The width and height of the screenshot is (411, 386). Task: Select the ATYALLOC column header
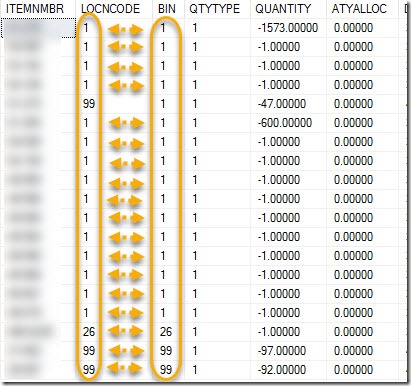tap(359, 9)
